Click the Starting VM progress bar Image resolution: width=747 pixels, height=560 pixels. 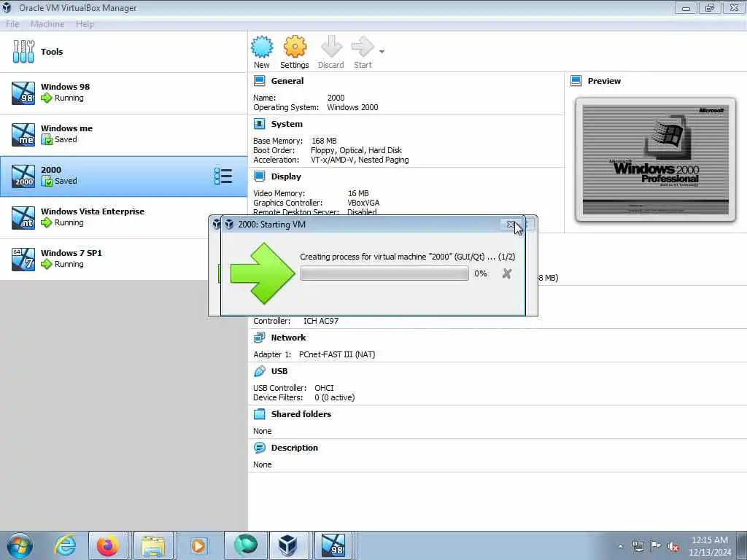coord(384,273)
